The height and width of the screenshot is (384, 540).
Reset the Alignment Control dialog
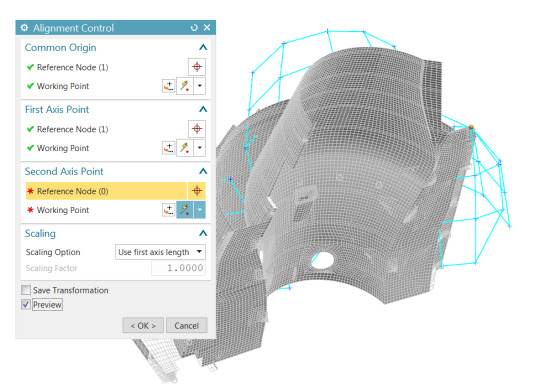click(x=194, y=28)
